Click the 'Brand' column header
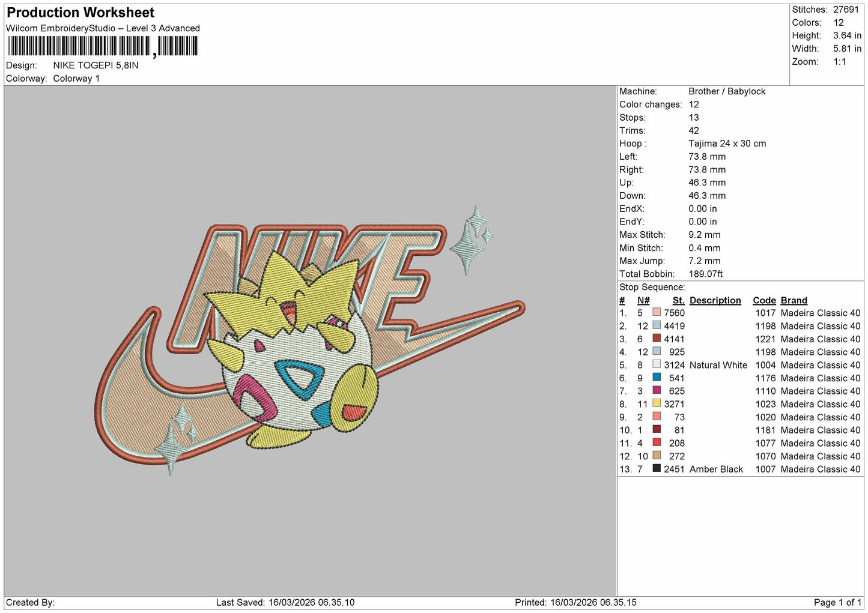The width and height of the screenshot is (868, 613). (794, 300)
